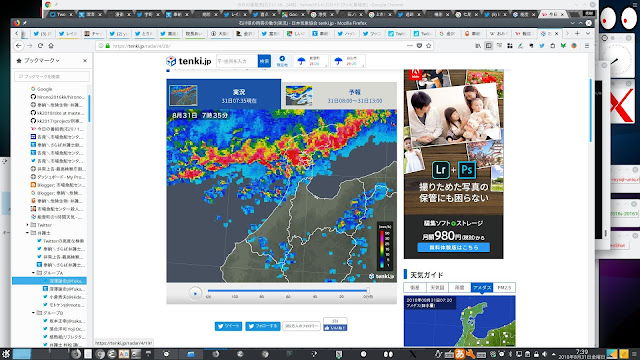Screen dimensions: 640x360
Task: Toggle the sidebar toolbar button
Action: pyautogui.click(x=489, y=46)
